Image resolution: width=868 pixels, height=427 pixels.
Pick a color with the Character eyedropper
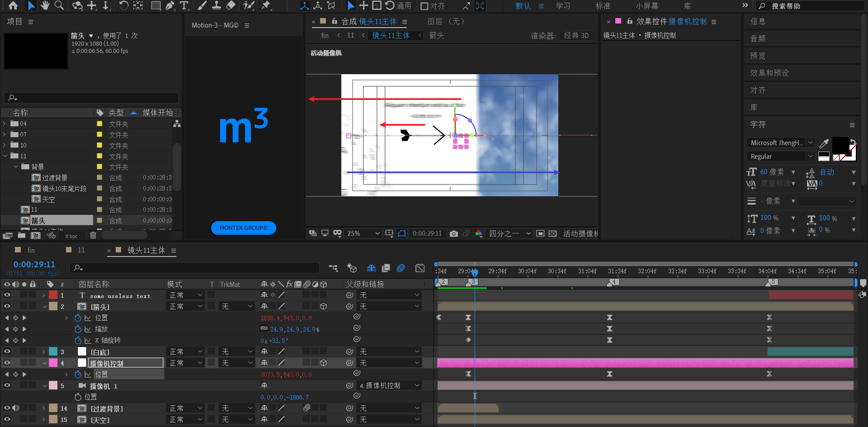[824, 143]
